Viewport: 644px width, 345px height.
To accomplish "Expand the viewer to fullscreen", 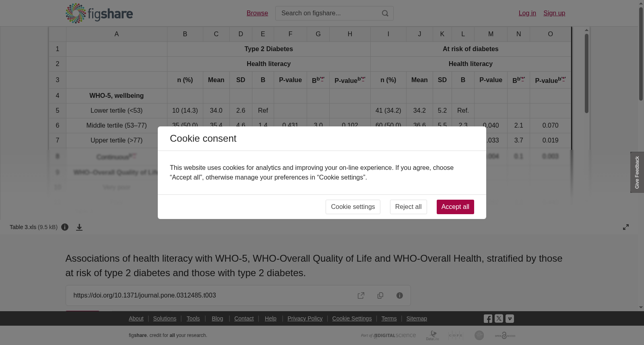I will point(626,227).
